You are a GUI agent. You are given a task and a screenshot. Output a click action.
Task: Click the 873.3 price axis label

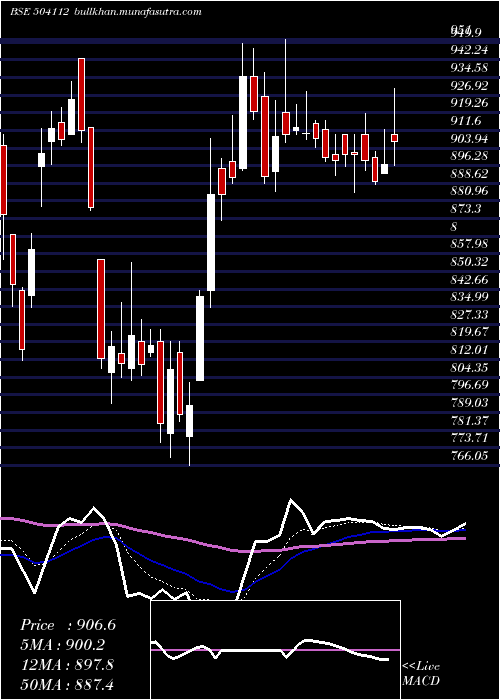(466, 208)
